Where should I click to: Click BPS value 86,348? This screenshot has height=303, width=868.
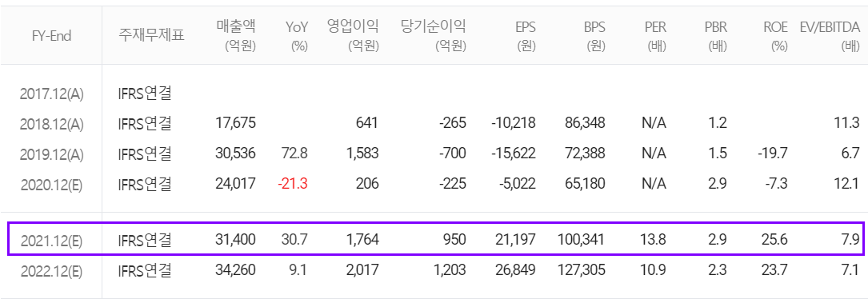(x=586, y=123)
